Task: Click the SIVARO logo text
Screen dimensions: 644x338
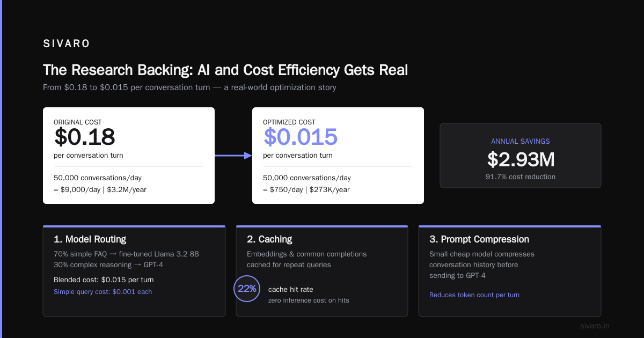Action: pyautogui.click(x=67, y=44)
